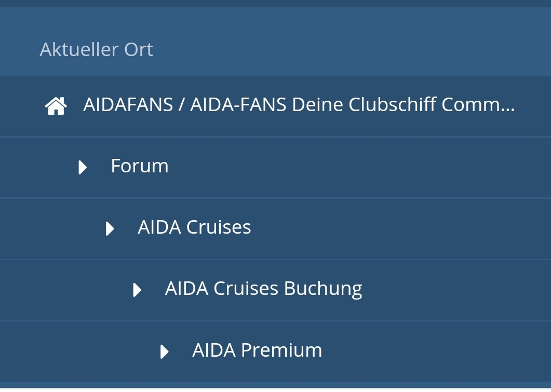Click the arrow icon before AIDA Cruises Buchung
Viewport: 551px width, 392px height.
click(x=137, y=290)
